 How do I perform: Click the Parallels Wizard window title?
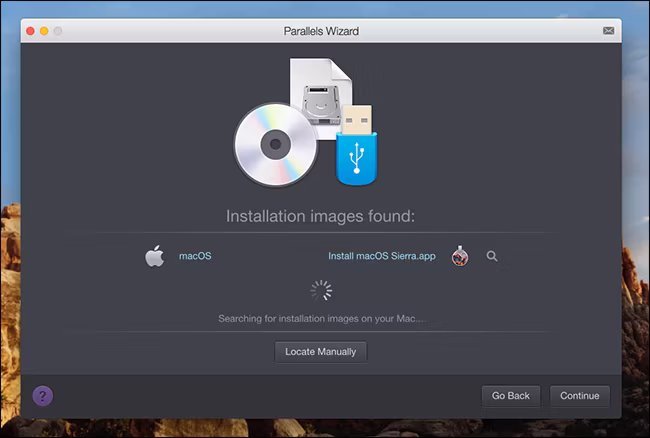pyautogui.click(x=321, y=31)
